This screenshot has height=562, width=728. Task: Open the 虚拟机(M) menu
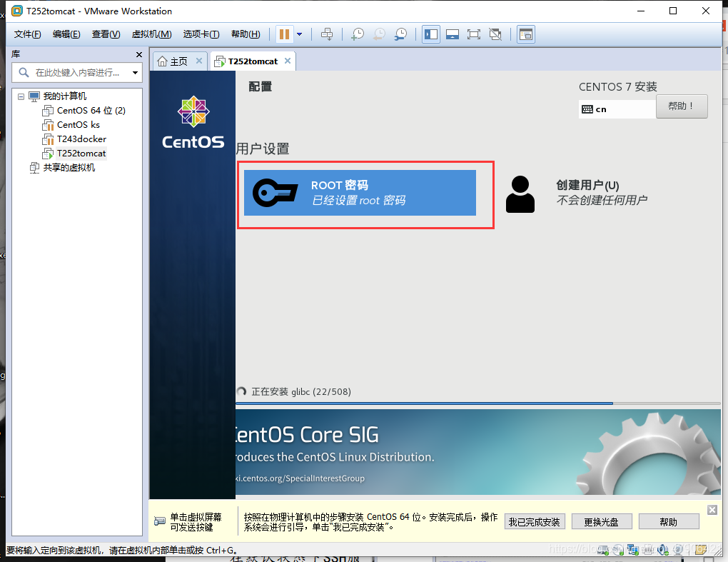(x=151, y=34)
